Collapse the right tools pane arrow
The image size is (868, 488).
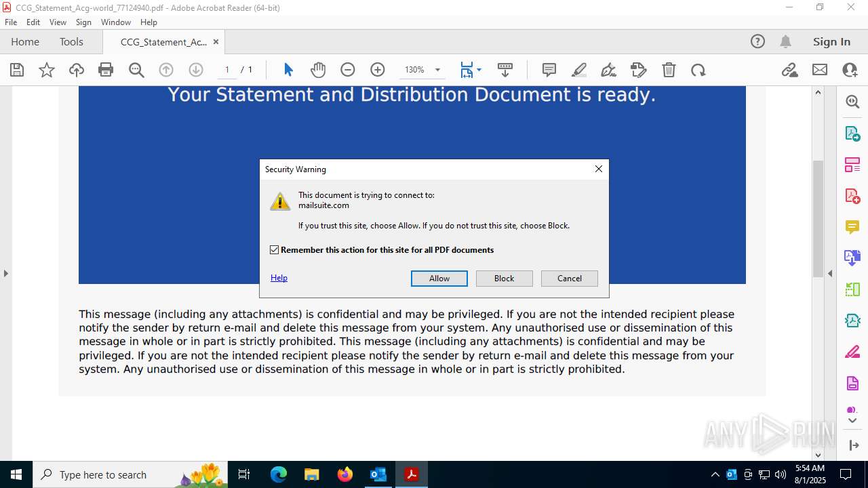pos(830,274)
